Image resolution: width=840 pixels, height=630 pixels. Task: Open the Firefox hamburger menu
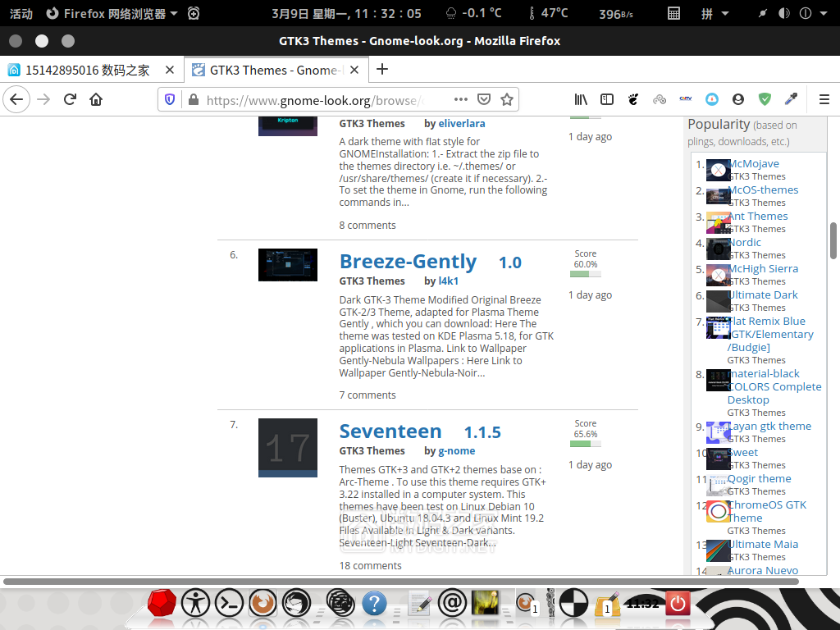pos(824,99)
